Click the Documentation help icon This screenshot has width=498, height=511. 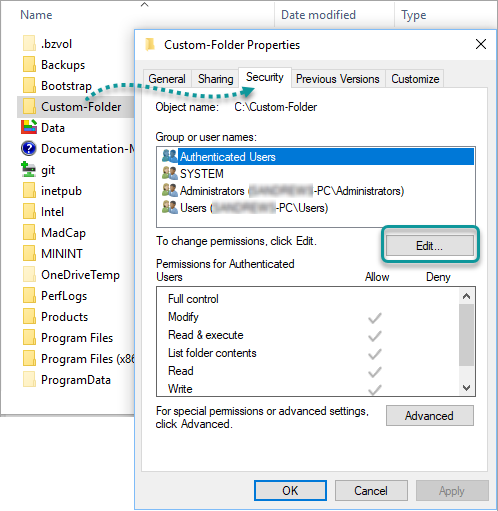tap(29, 148)
